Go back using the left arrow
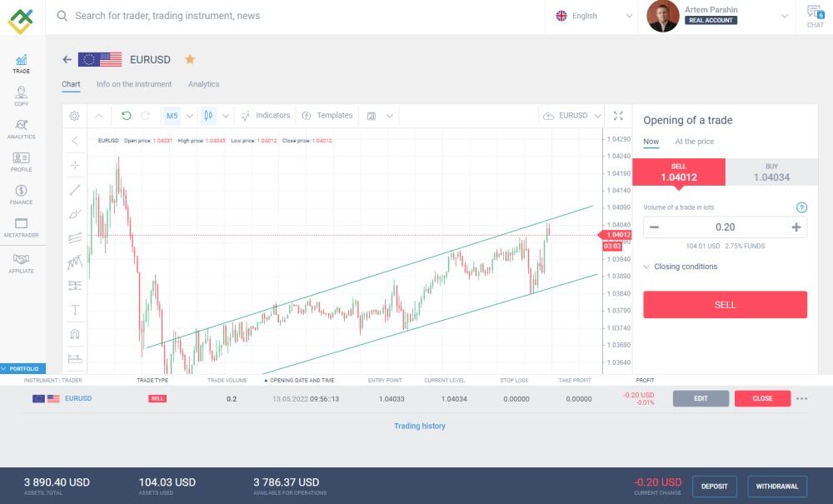Viewport: 833px width, 504px height. (x=67, y=59)
